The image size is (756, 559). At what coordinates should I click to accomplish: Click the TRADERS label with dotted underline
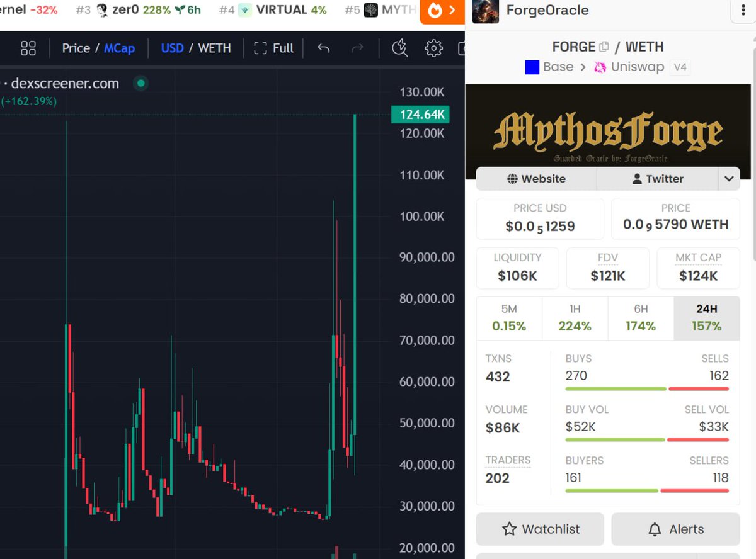click(508, 460)
